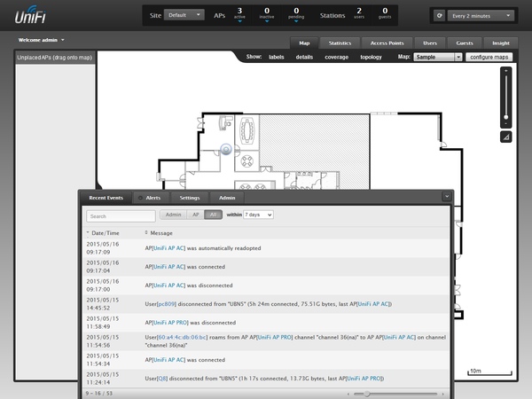Toggle show topology on map
The image size is (532, 399).
pyautogui.click(x=371, y=57)
